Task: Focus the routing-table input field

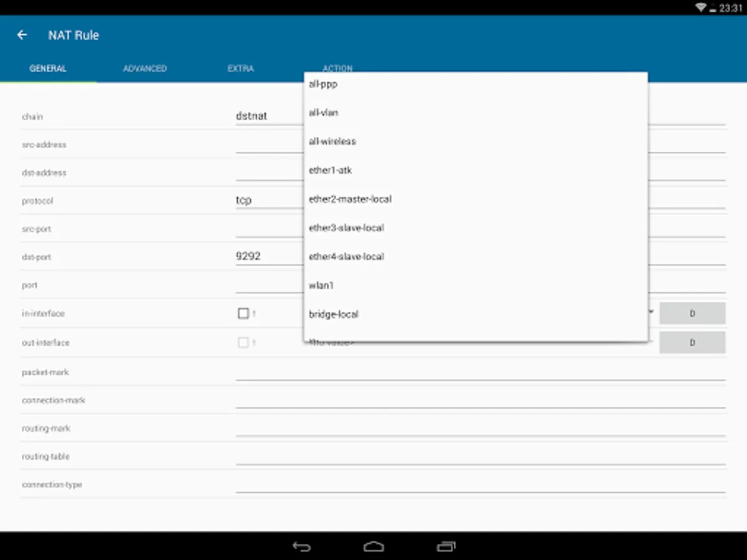Action: click(x=481, y=456)
